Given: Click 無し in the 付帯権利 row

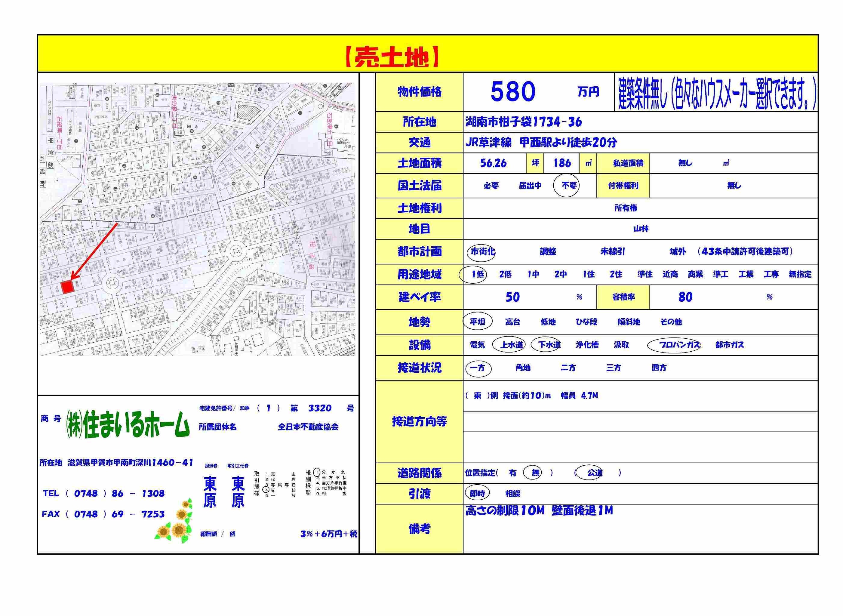Looking at the screenshot, I should (x=734, y=186).
